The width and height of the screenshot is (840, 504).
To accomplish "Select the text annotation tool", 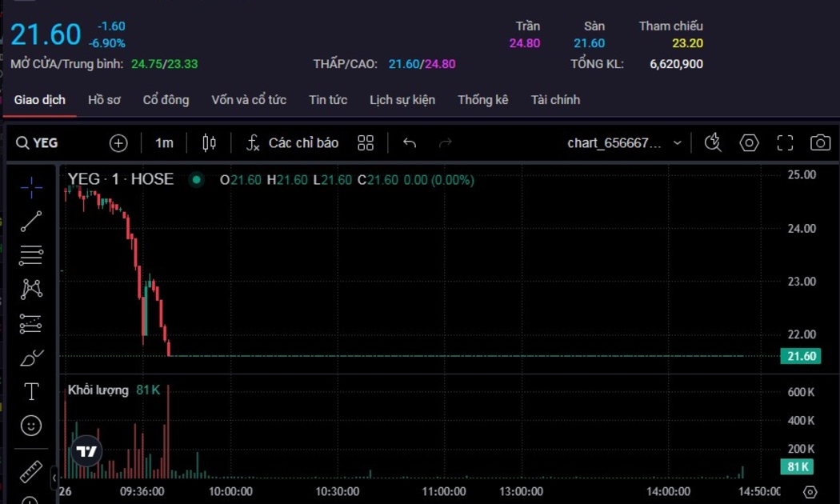I will click(31, 391).
